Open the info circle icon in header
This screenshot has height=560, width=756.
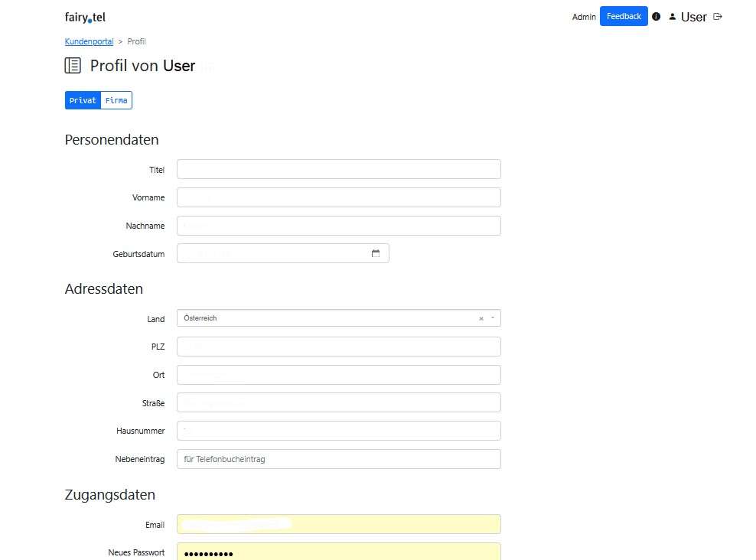(x=657, y=16)
